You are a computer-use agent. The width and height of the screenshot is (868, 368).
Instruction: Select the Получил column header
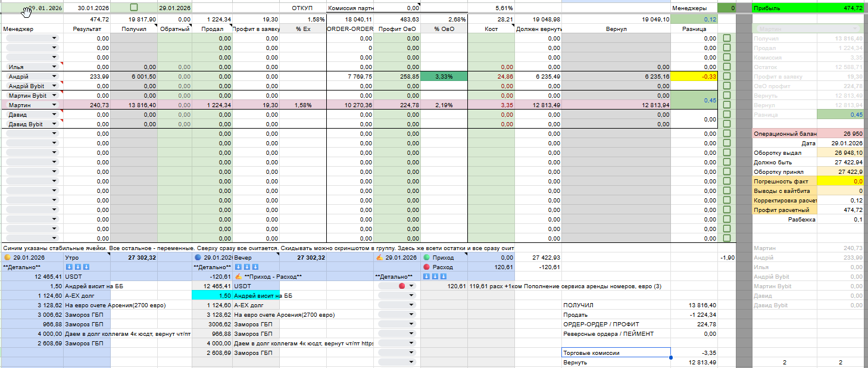pyautogui.click(x=134, y=29)
